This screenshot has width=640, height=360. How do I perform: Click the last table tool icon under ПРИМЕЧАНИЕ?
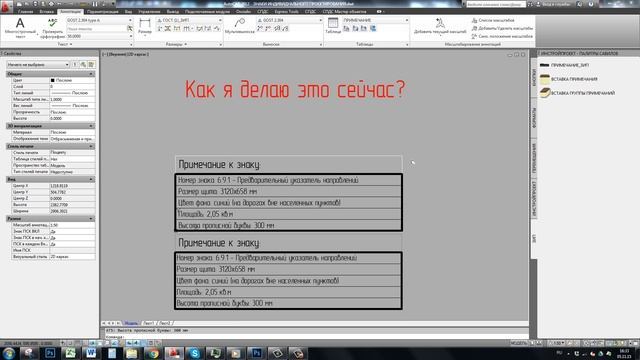coord(373,29)
